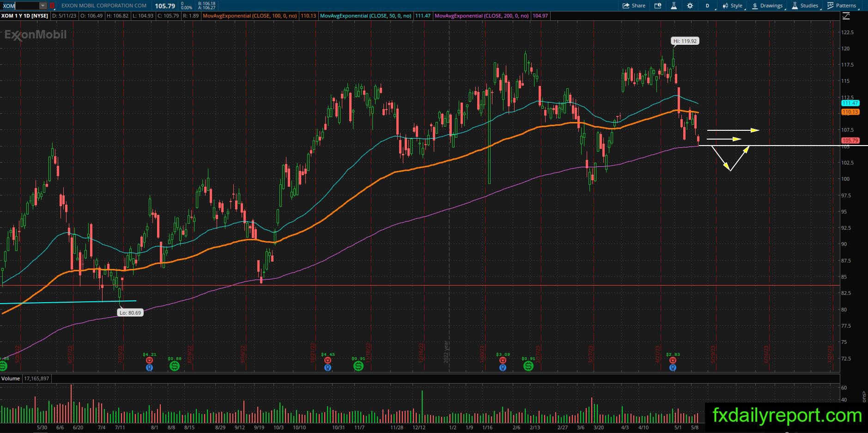Open the flask icon next to the gear
Screen dimensions: 868x433
click(674, 6)
